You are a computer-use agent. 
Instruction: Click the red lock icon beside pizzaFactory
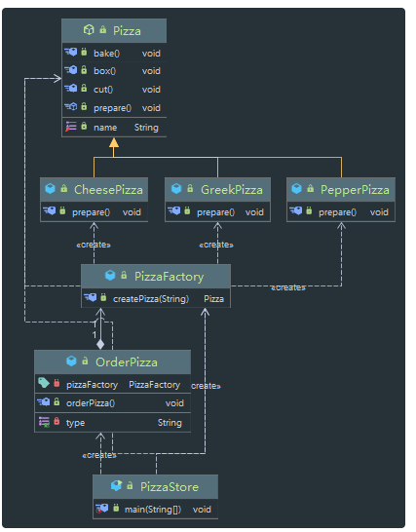pyautogui.click(x=57, y=383)
